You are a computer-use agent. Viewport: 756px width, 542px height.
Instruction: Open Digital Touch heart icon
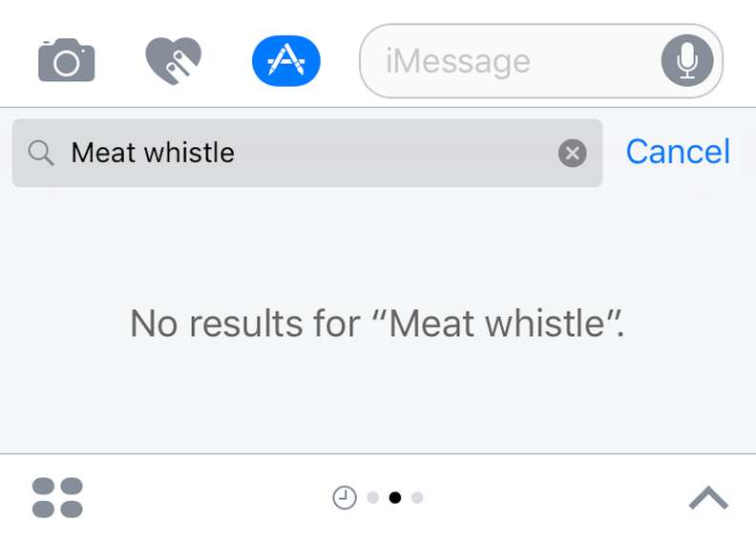[x=173, y=61]
